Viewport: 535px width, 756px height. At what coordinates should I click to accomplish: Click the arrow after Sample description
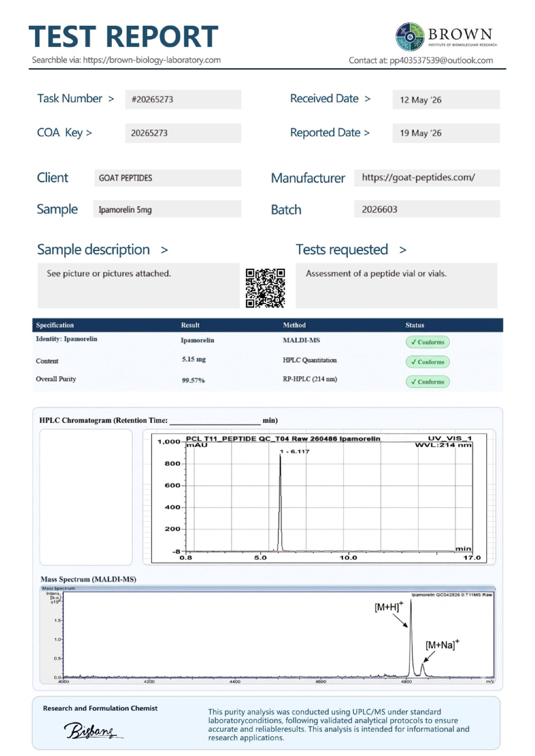(164, 250)
